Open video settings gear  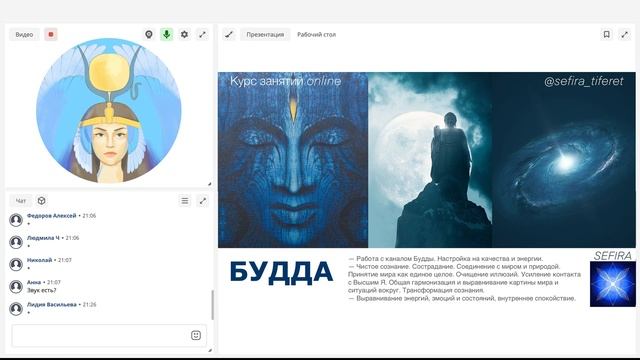[184, 34]
